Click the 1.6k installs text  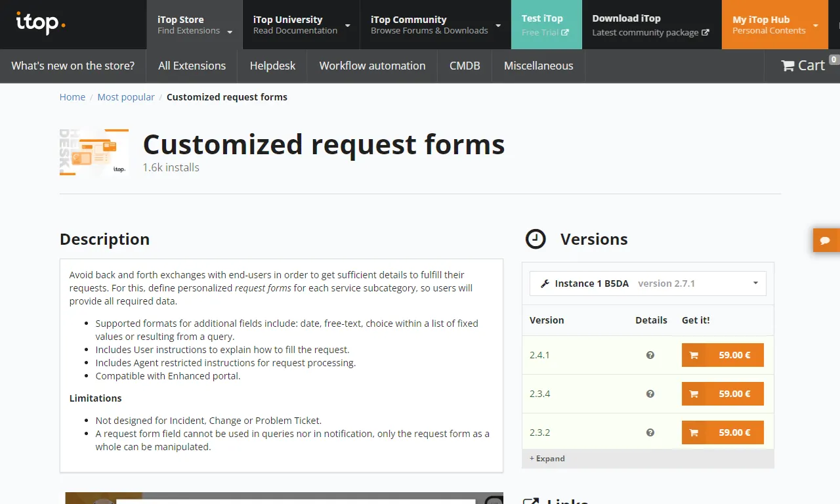pos(171,167)
